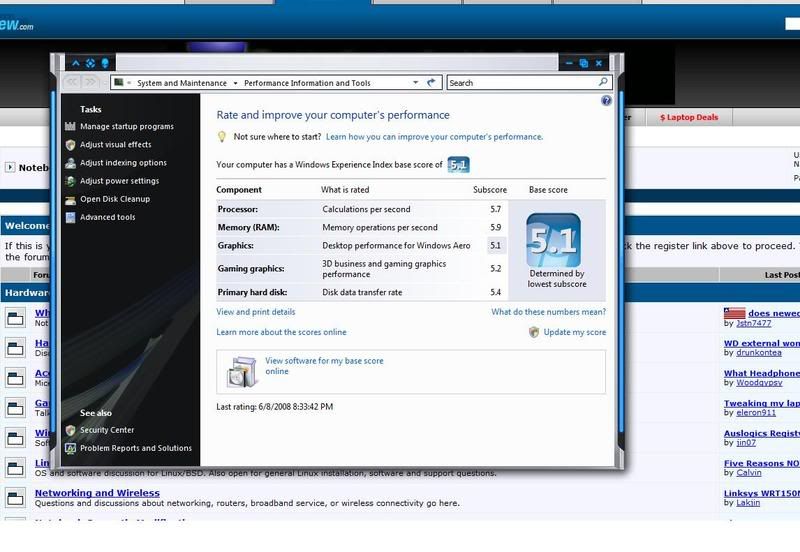This screenshot has width=800, height=552.
Task: Click the Adjust visual effects shield icon
Action: 70,145
